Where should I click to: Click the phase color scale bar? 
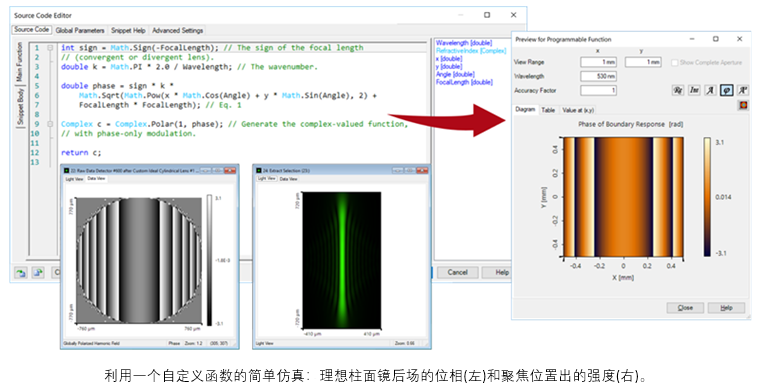click(707, 196)
